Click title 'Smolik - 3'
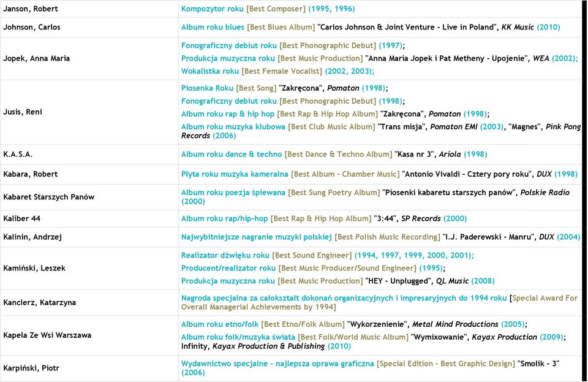The width and height of the screenshot is (588, 382). (x=538, y=364)
